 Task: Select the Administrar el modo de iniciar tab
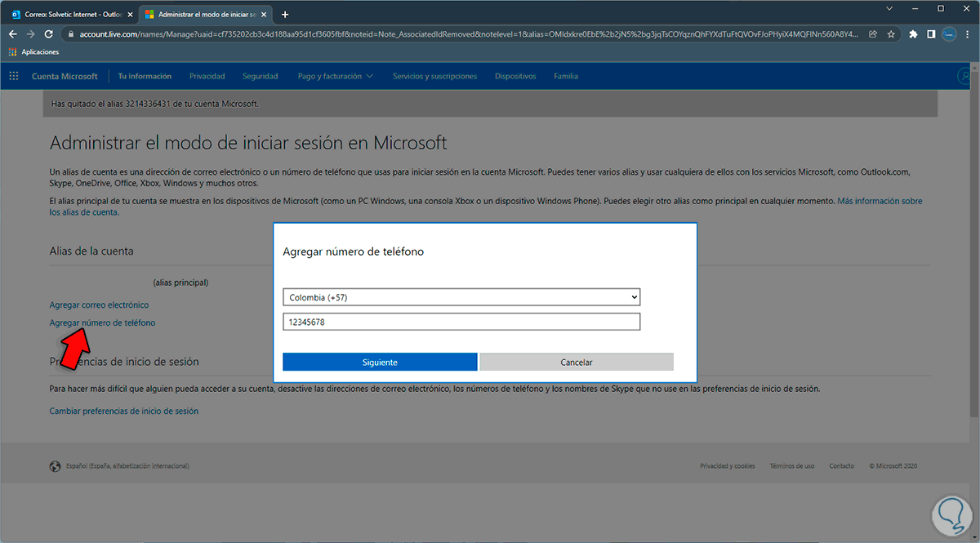[x=206, y=15]
